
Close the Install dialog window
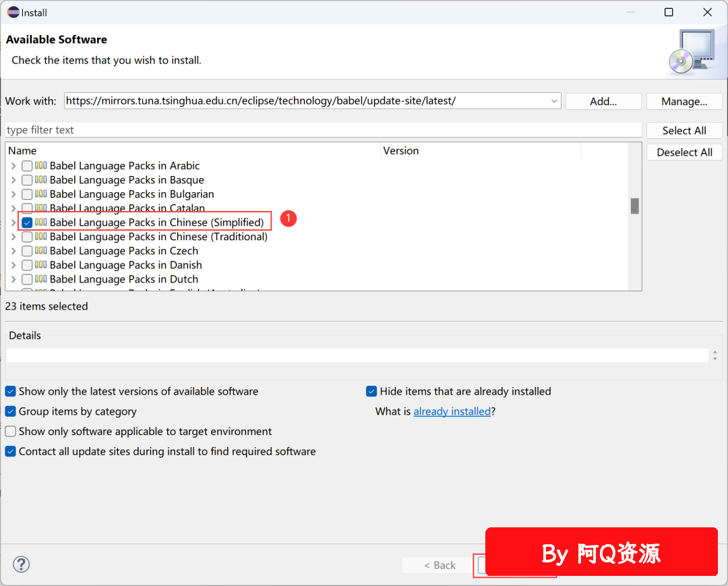707,12
